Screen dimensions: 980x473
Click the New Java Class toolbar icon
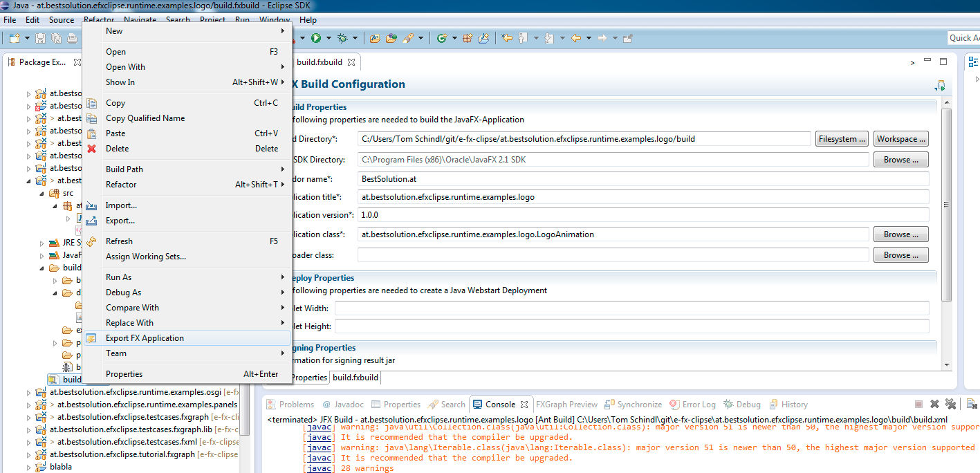pyautogui.click(x=441, y=38)
